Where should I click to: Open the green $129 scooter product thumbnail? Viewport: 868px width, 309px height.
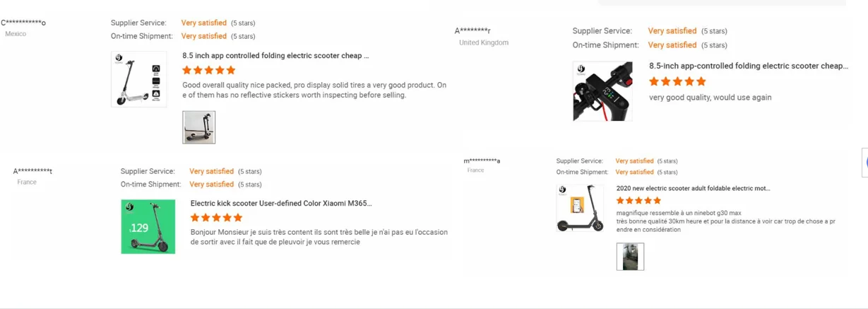pos(148,226)
